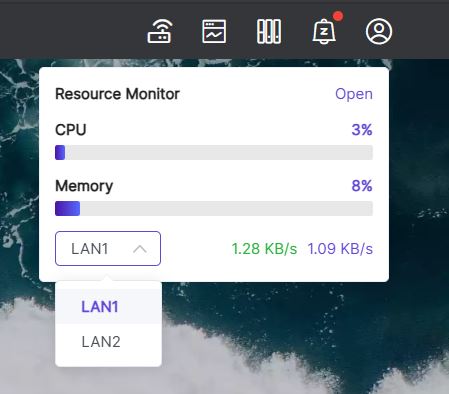Click the 1.09 KB/s download speed
Viewport: 449px width, 394px height.
[x=340, y=249]
